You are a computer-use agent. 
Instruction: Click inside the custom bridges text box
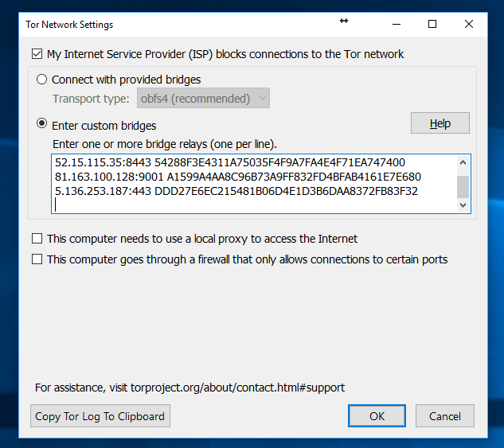click(x=255, y=205)
